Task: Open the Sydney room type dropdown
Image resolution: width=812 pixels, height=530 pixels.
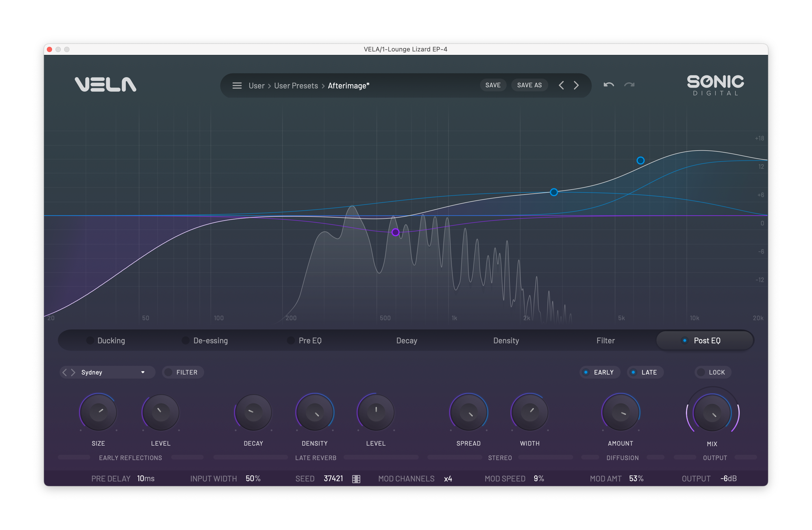Action: coord(143,372)
